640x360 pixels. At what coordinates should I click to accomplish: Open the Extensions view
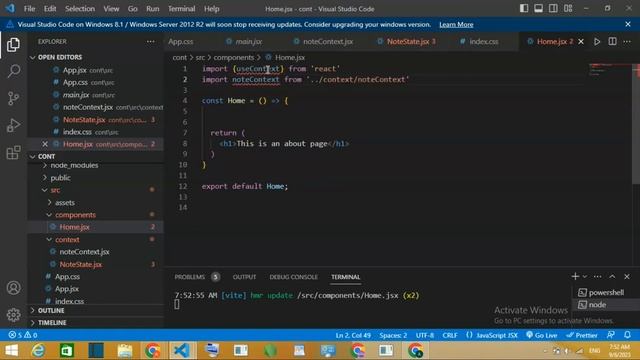click(x=13, y=152)
